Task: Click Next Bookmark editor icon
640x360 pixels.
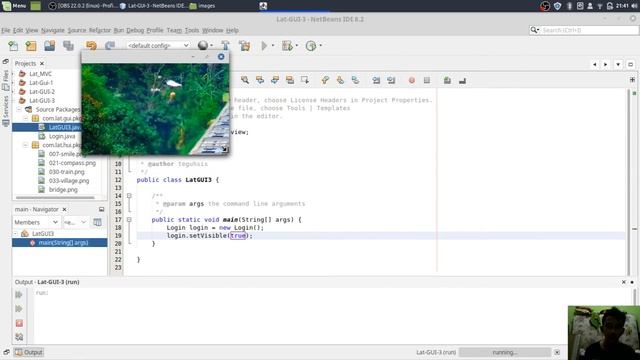Action: [340, 80]
